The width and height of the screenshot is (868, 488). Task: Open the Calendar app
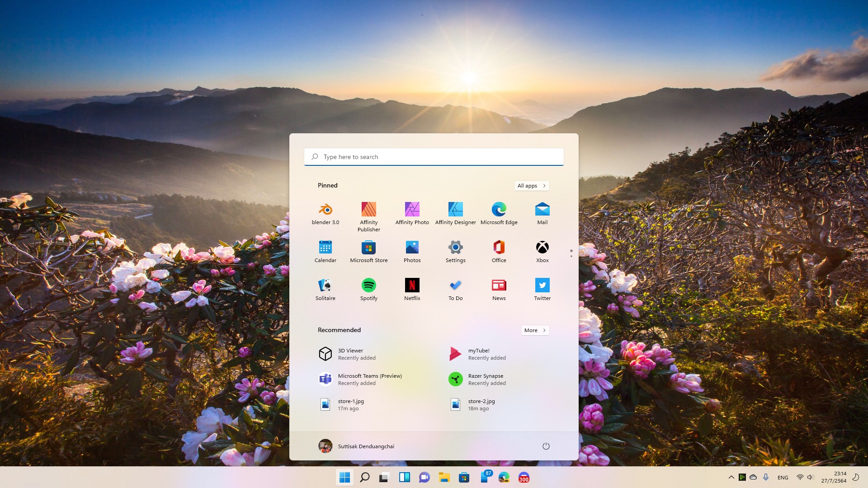325,252
